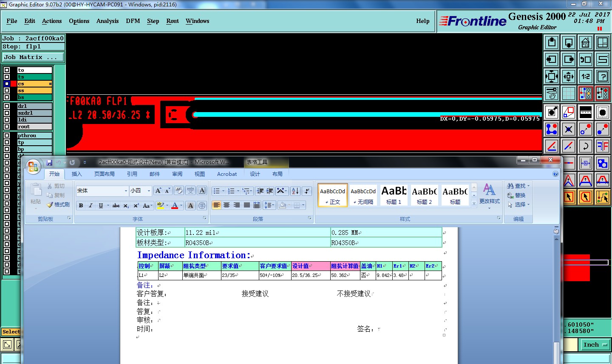This screenshot has height=364, width=612.
Task: Open the font name dropdown showing 宋体
Action: 126,191
